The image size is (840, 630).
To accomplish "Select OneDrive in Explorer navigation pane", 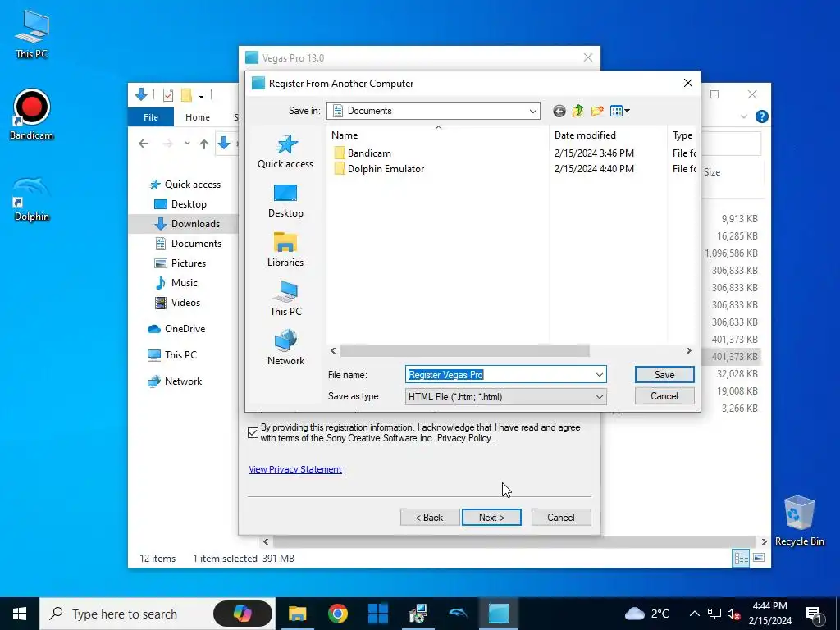I will (x=176, y=329).
